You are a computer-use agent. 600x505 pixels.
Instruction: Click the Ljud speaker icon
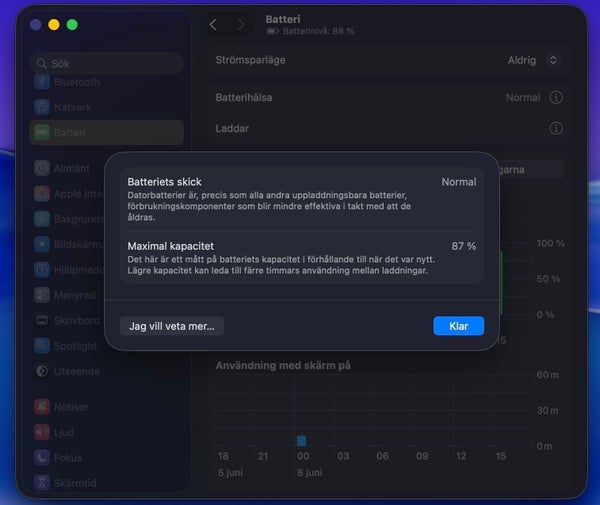pyautogui.click(x=42, y=432)
